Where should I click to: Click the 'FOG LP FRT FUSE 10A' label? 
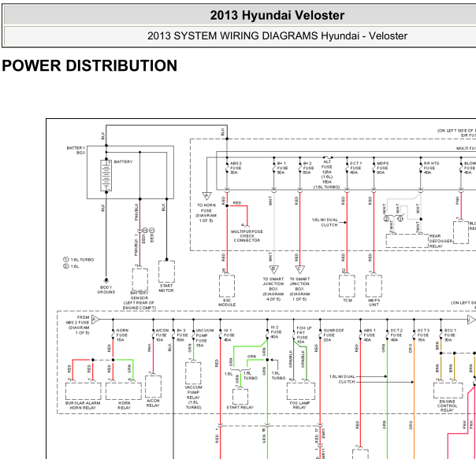(304, 335)
